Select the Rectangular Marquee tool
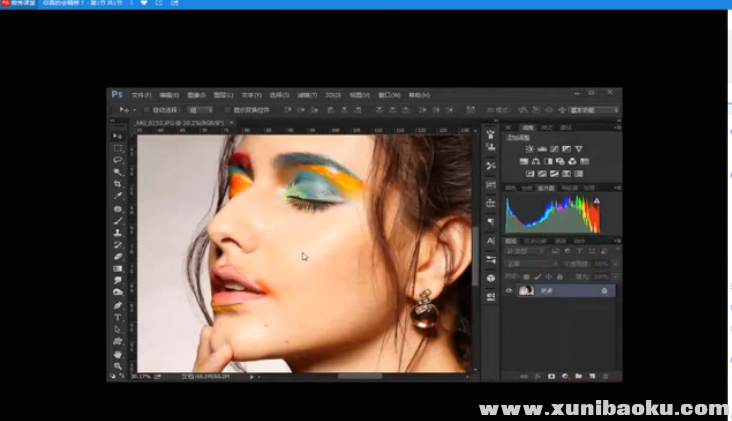The width and height of the screenshot is (732, 421). click(x=118, y=148)
